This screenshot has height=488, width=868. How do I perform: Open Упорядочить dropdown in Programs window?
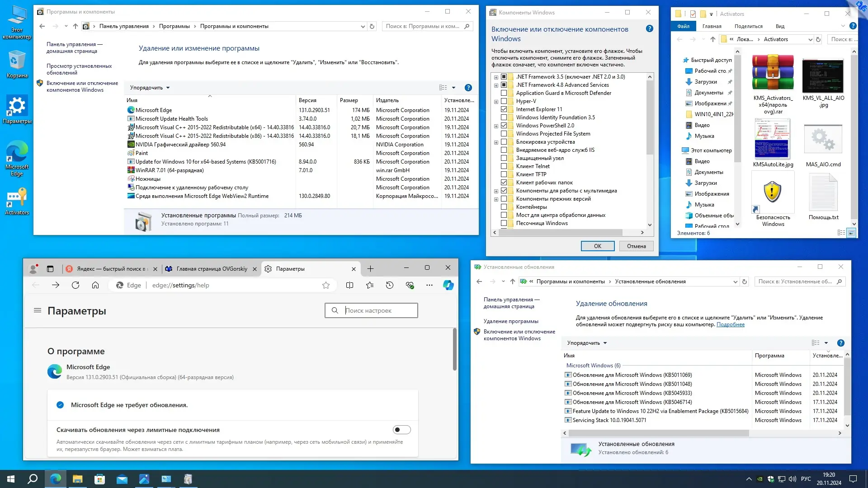pyautogui.click(x=150, y=88)
